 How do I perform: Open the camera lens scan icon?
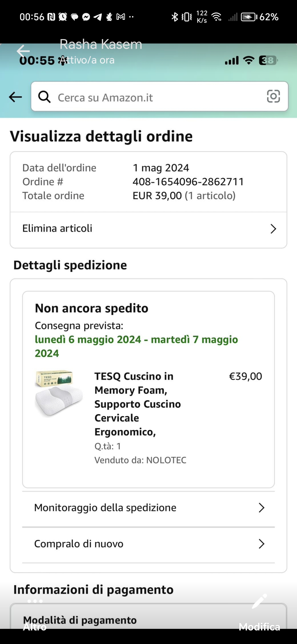pyautogui.click(x=273, y=96)
